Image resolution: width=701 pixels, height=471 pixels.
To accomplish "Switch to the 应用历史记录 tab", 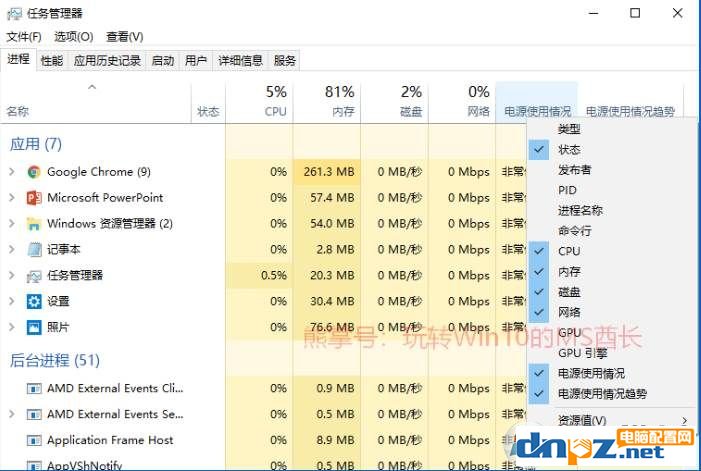I will [x=107, y=61].
